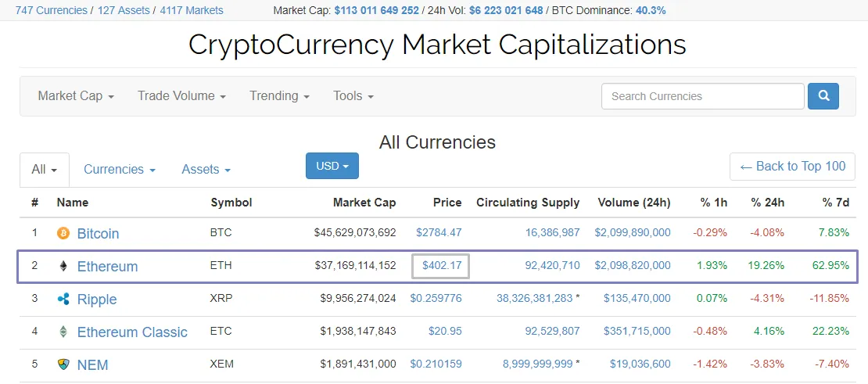
Task: Sort table by Market Cap column header
Action: pyautogui.click(x=364, y=203)
